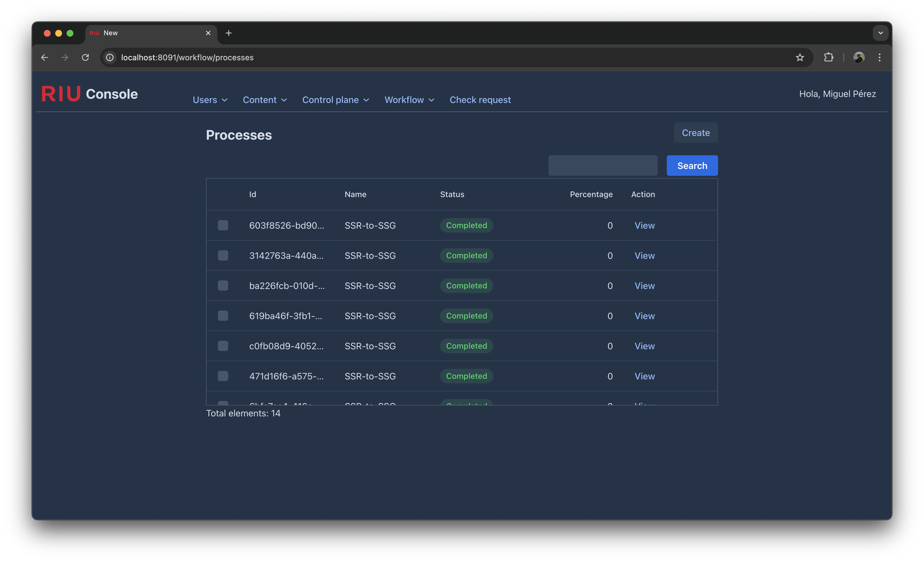Reload the current page
This screenshot has width=924, height=562.
click(86, 57)
